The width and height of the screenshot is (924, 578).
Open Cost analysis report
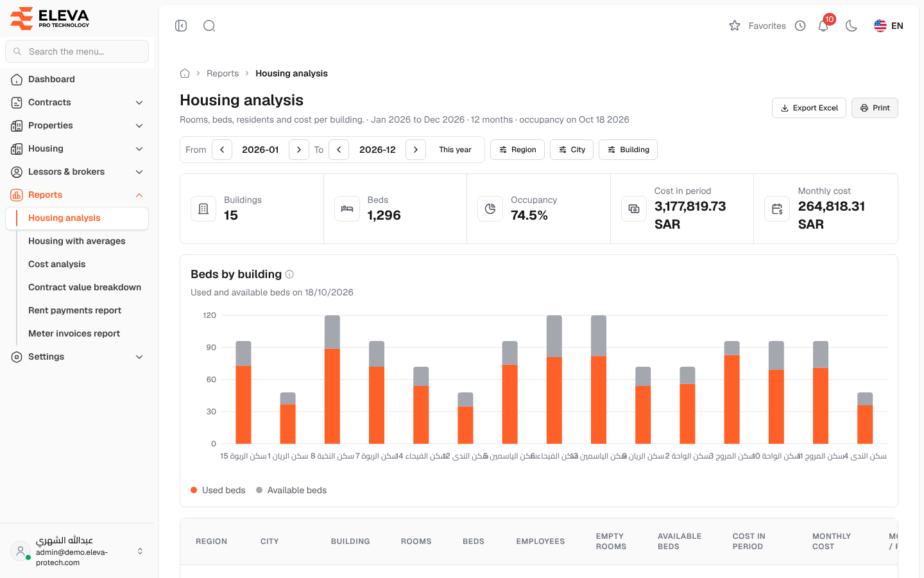point(57,264)
